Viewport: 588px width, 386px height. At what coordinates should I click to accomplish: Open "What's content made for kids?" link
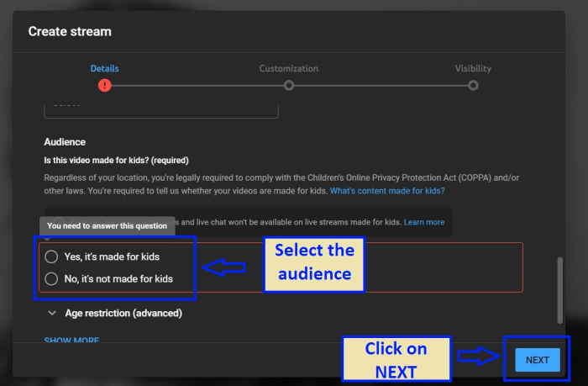[387, 191]
